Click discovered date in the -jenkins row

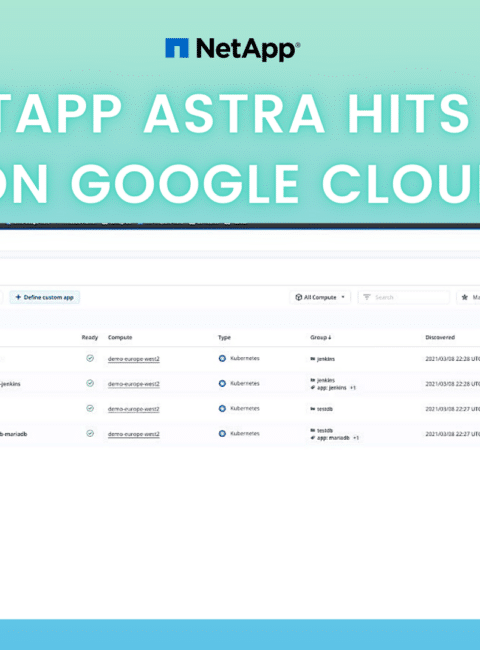pos(453,384)
